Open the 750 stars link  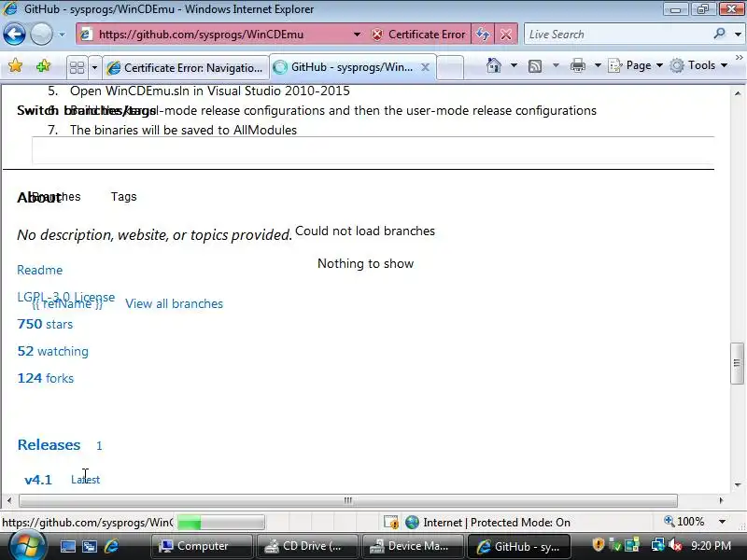(x=45, y=324)
